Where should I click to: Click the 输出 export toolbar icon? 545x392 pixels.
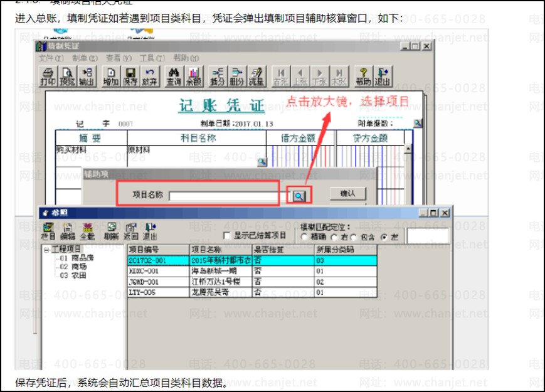[x=87, y=76]
